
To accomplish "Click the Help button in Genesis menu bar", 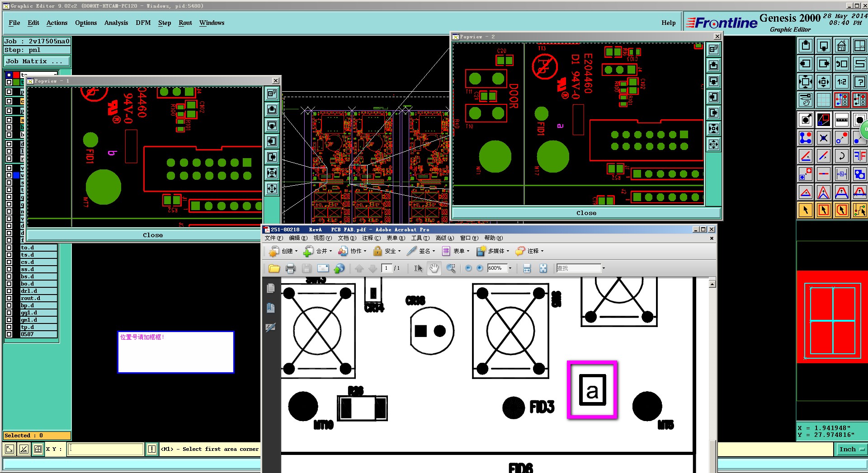I will pos(669,23).
